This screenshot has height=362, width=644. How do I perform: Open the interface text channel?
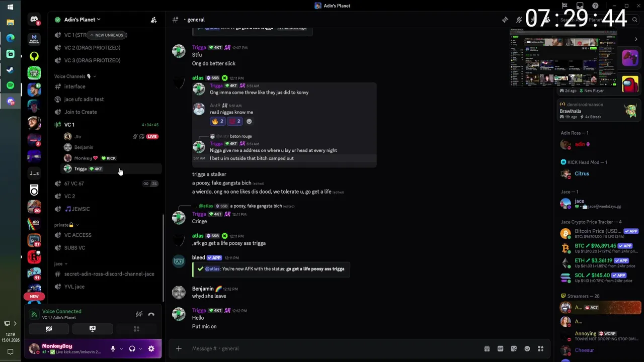click(74, 86)
